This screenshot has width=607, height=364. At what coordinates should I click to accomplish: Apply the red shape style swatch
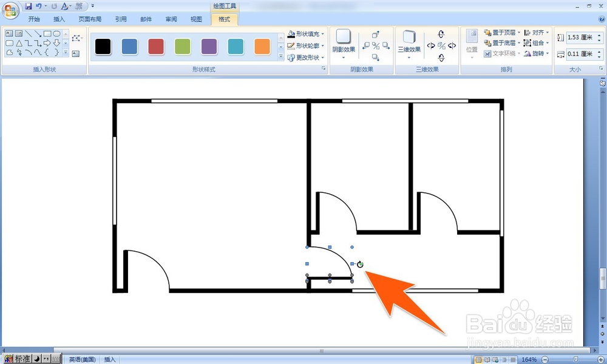click(156, 47)
